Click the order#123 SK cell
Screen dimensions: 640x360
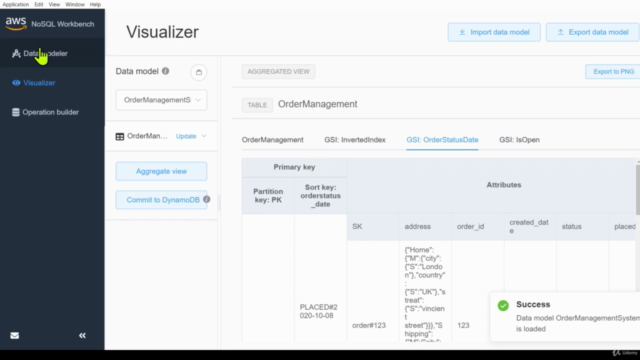(369, 325)
